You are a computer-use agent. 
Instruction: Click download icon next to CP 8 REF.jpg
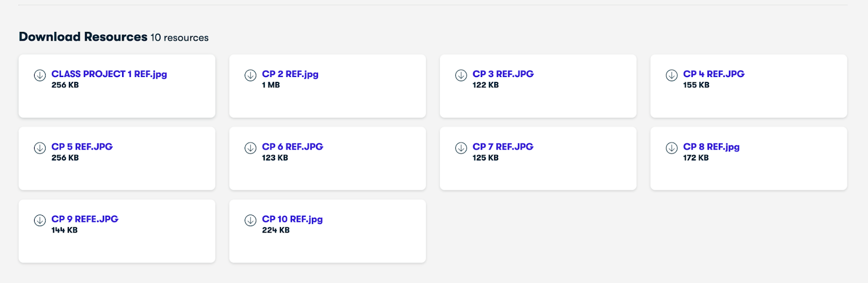[671, 148]
